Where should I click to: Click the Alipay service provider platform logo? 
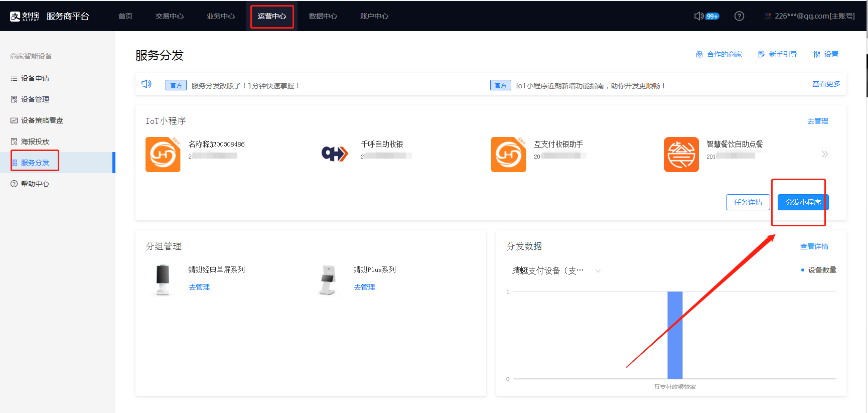coord(49,16)
